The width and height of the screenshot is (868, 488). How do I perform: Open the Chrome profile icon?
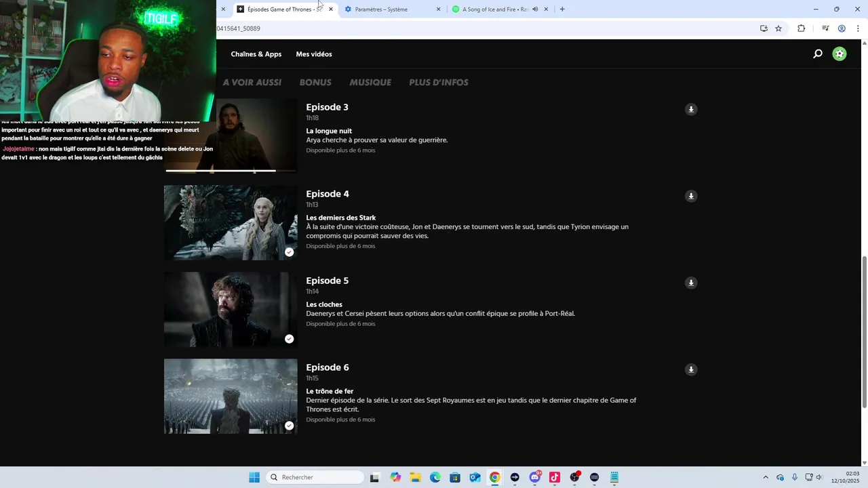click(x=842, y=28)
